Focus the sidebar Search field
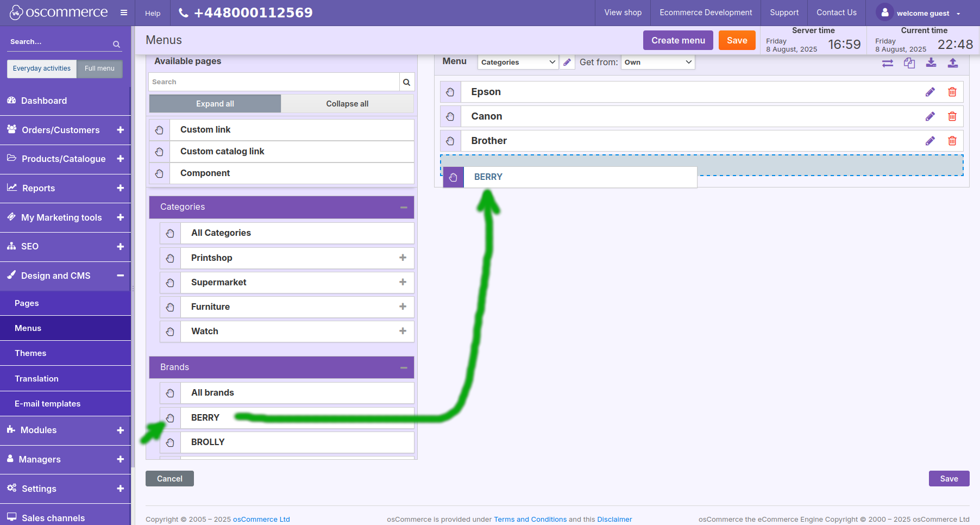980x525 pixels. point(59,42)
